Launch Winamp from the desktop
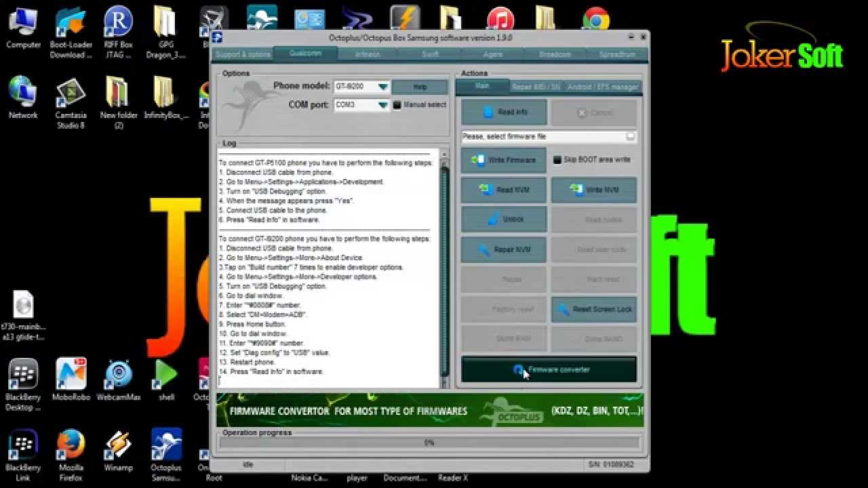Viewport: 868px width, 488px height. click(x=119, y=450)
